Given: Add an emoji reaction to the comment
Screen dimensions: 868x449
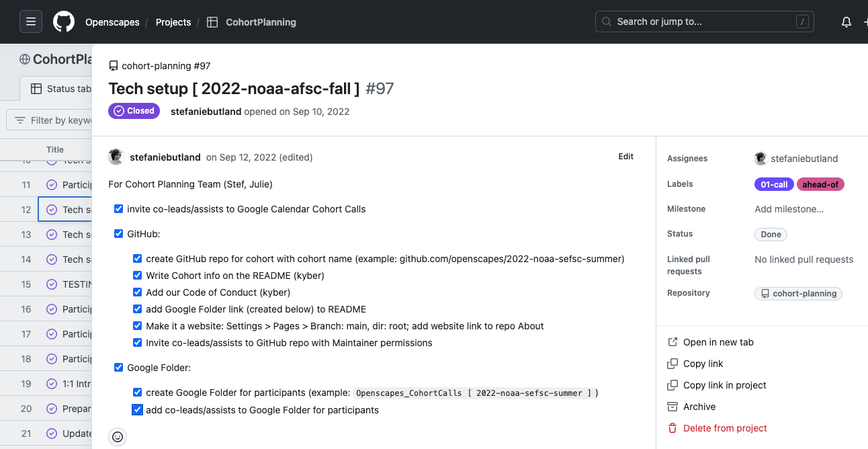Looking at the screenshot, I should click(118, 437).
